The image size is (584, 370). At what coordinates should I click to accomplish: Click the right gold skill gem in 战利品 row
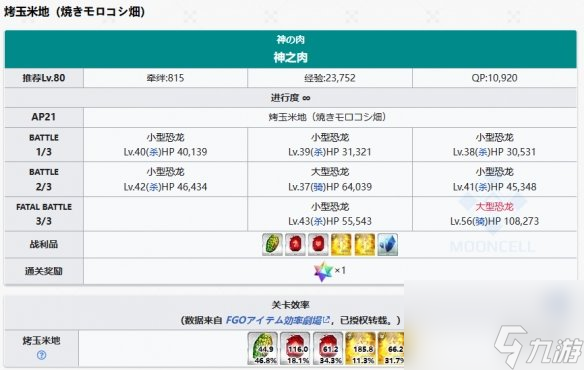pos(365,244)
